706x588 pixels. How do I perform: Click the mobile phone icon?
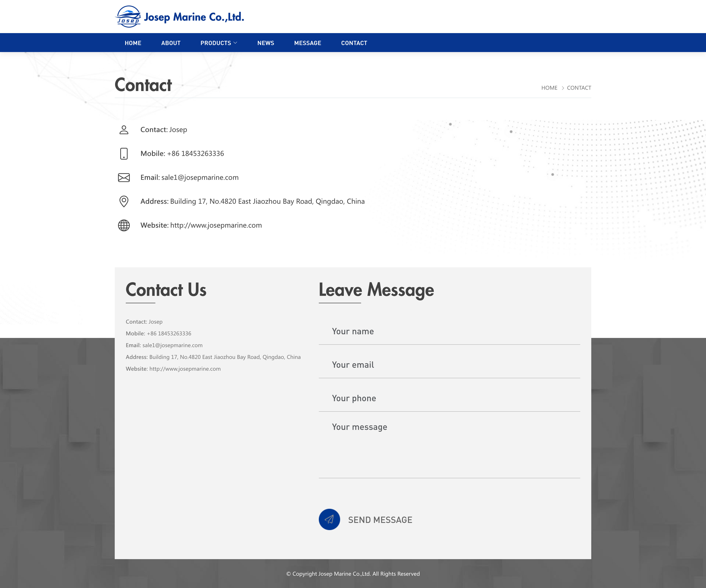pos(124,154)
